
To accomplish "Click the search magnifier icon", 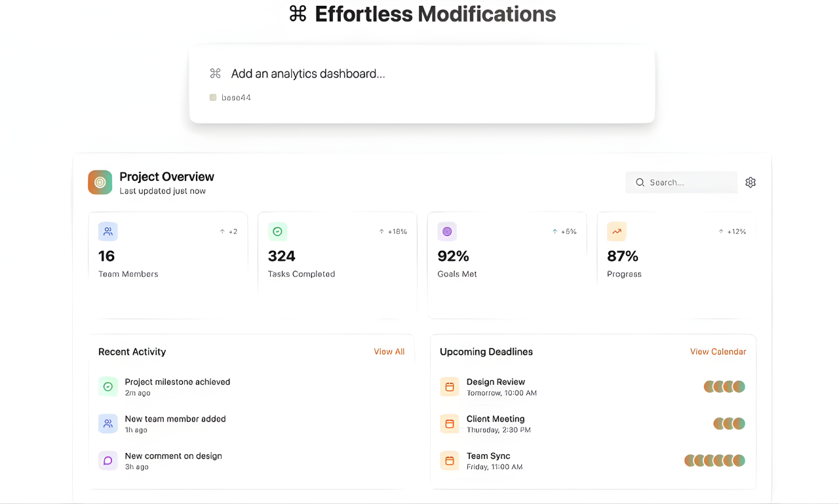I will [640, 182].
